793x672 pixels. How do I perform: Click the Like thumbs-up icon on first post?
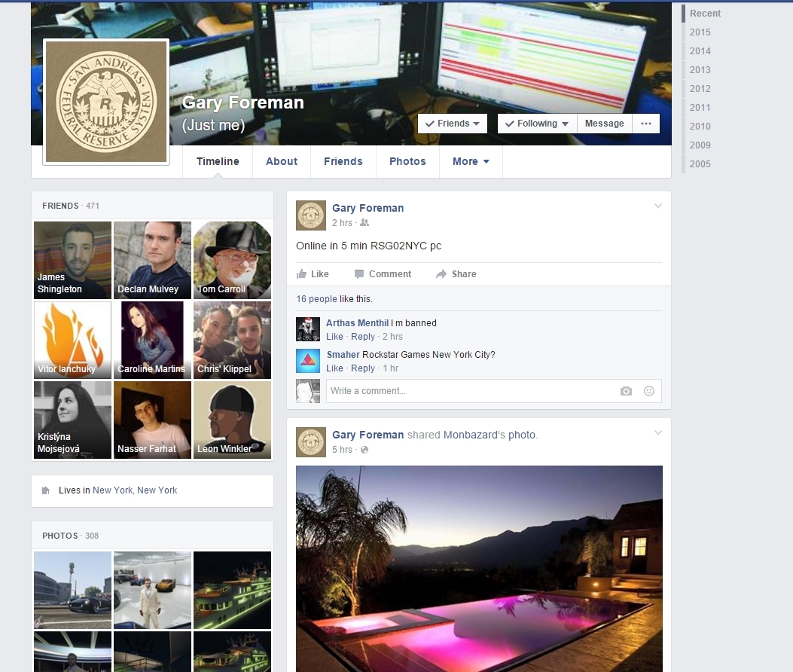tap(301, 273)
